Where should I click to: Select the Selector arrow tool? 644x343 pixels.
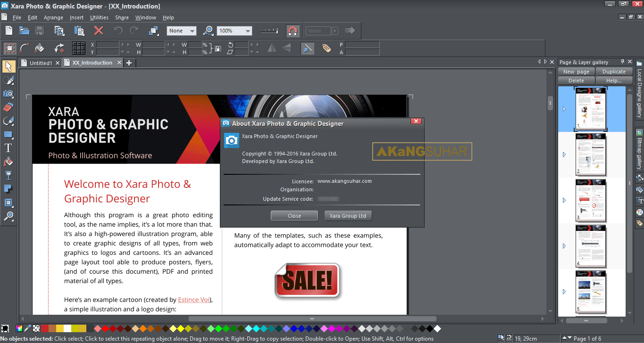[8, 66]
